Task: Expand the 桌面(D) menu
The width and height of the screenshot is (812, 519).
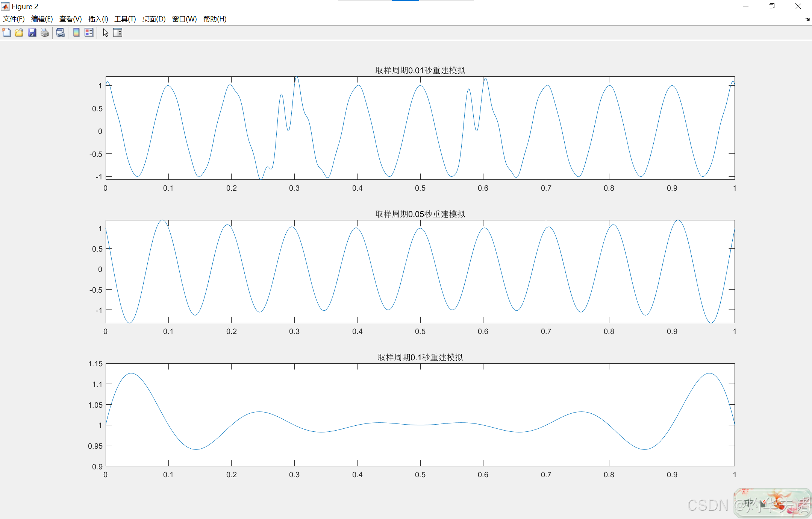Action: click(154, 19)
